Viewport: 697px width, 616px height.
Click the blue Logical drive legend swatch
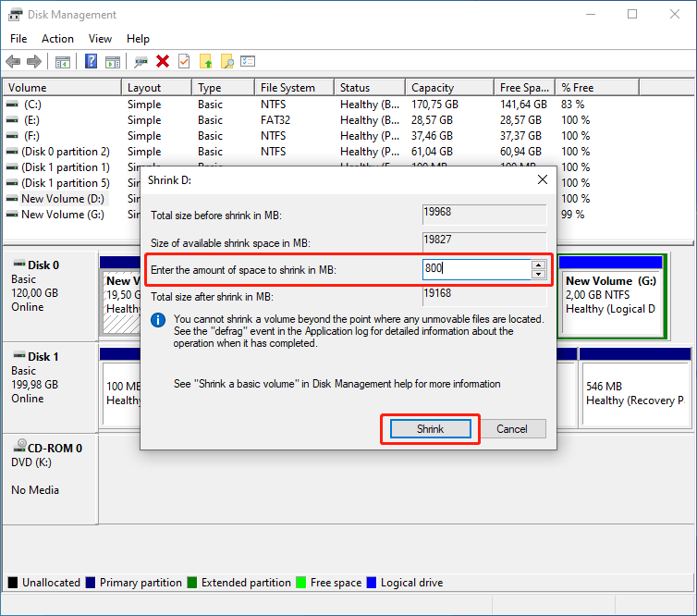pyautogui.click(x=372, y=583)
